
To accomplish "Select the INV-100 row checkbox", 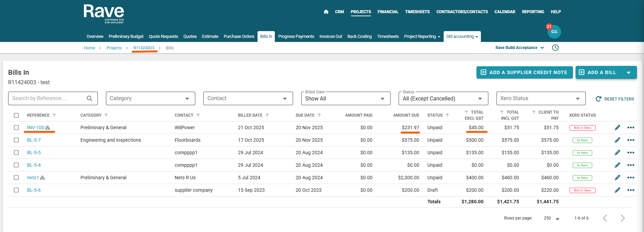I will pyautogui.click(x=16, y=127).
